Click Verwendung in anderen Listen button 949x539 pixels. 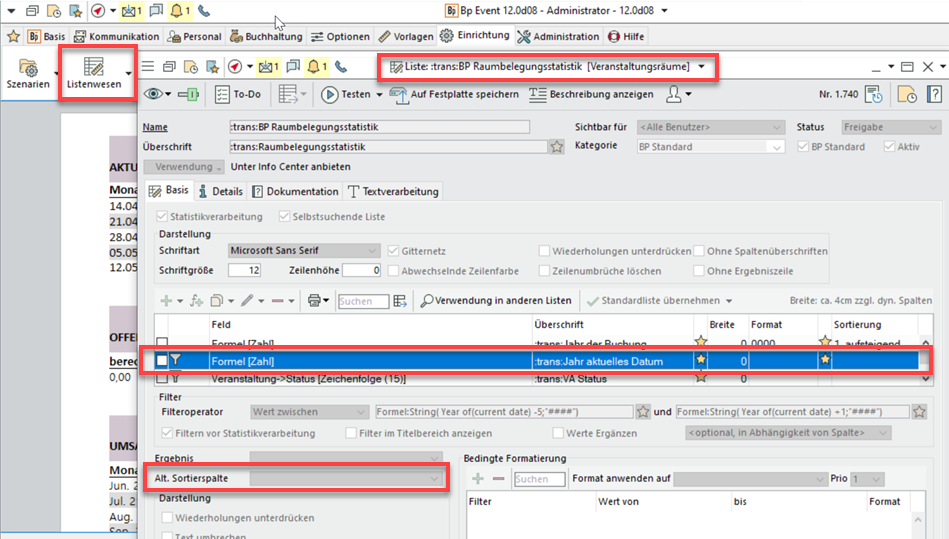point(495,300)
